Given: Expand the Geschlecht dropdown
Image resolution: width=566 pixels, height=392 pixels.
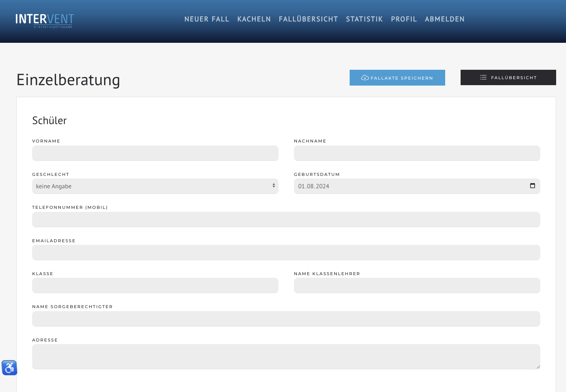Looking at the screenshot, I should pos(155,186).
